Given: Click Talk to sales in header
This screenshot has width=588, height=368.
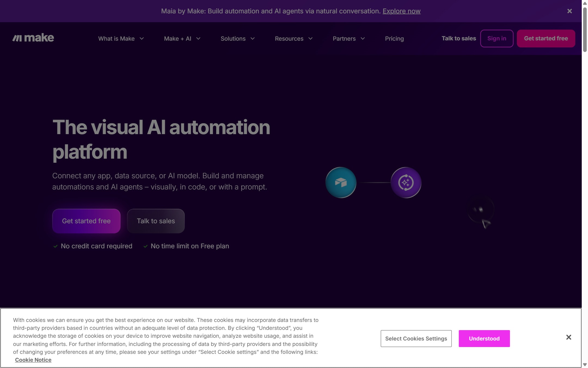Looking at the screenshot, I should 459,38.
